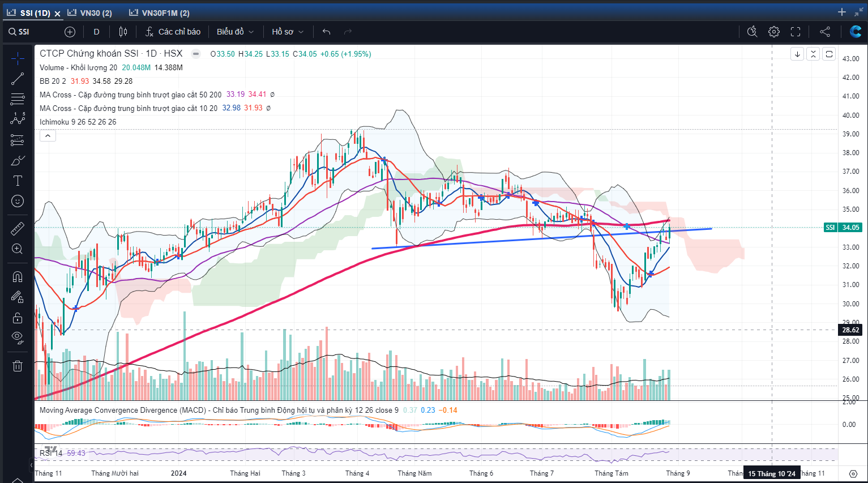Remove drawings with the trash icon
This screenshot has height=483, width=868.
tap(18, 366)
